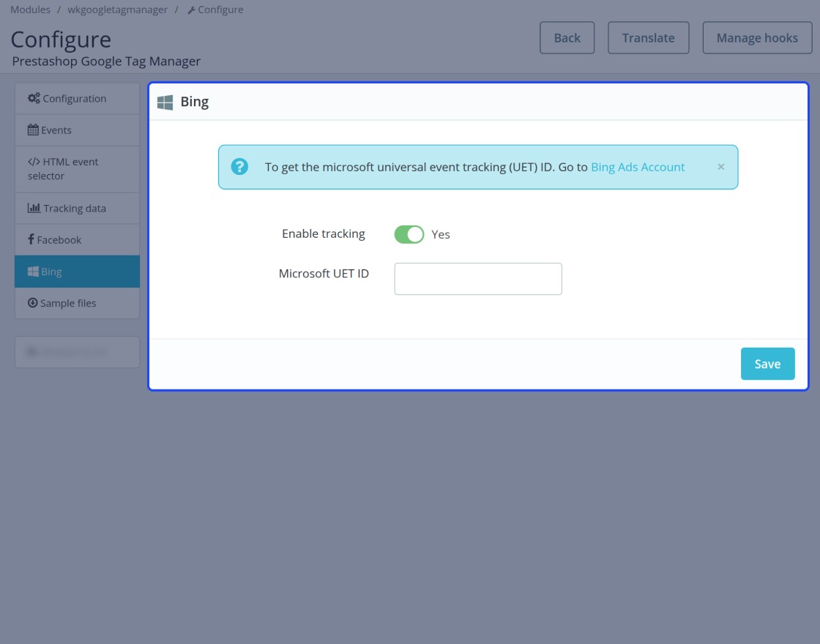Click the gears icon beside Configuration
Image resolution: width=820 pixels, height=644 pixels.
[x=34, y=98]
